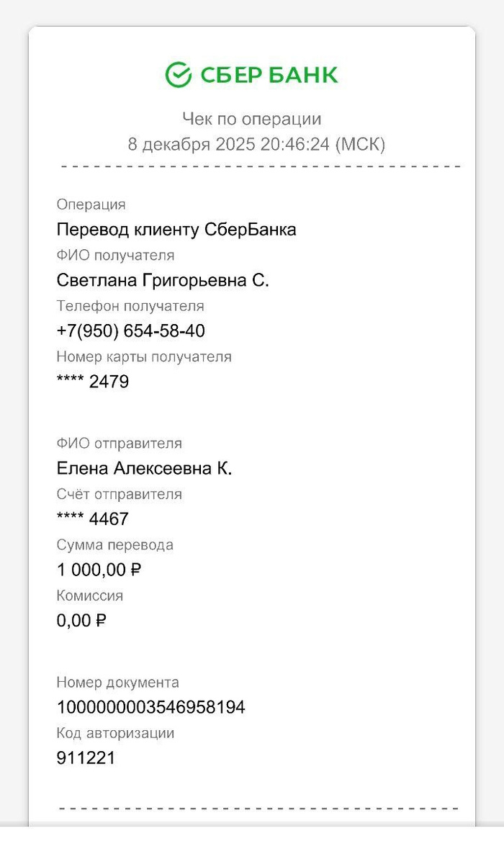The height and width of the screenshot is (854, 504).
Task: Select sender account ending 4467
Action: pos(93,519)
